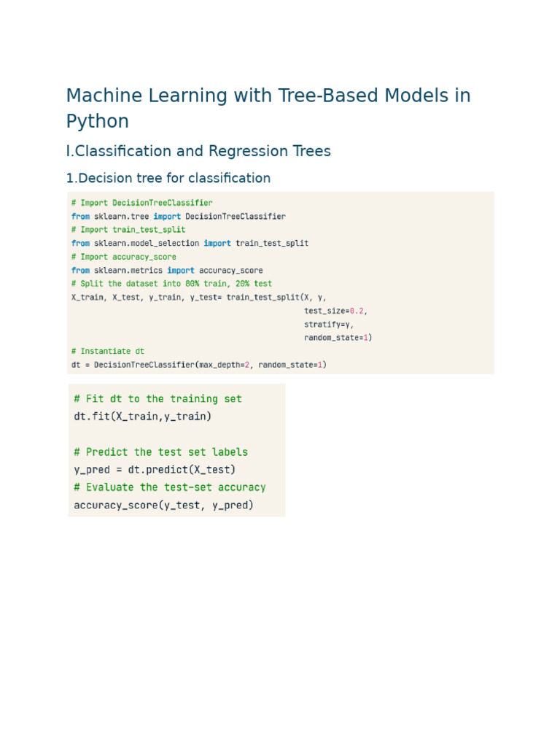
Task: Click comment '# Split the dataset into 80% train, 20% test'
Action: point(171,284)
